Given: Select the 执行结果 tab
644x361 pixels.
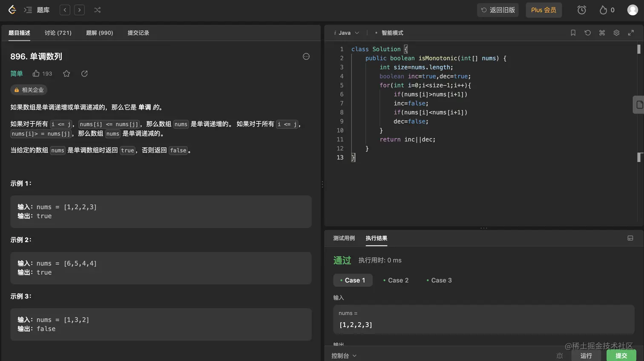Looking at the screenshot, I should point(377,238).
